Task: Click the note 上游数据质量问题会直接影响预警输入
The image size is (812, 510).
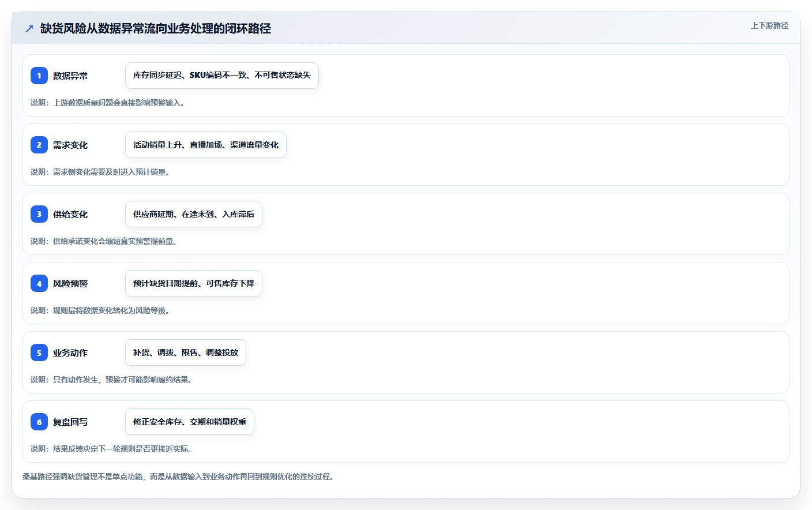Action: pos(107,103)
